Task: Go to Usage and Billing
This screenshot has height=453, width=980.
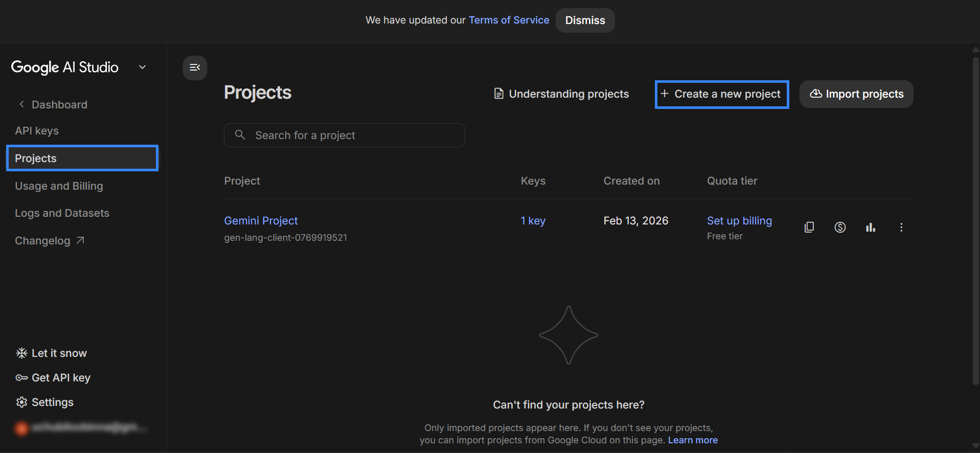Action: [59, 186]
